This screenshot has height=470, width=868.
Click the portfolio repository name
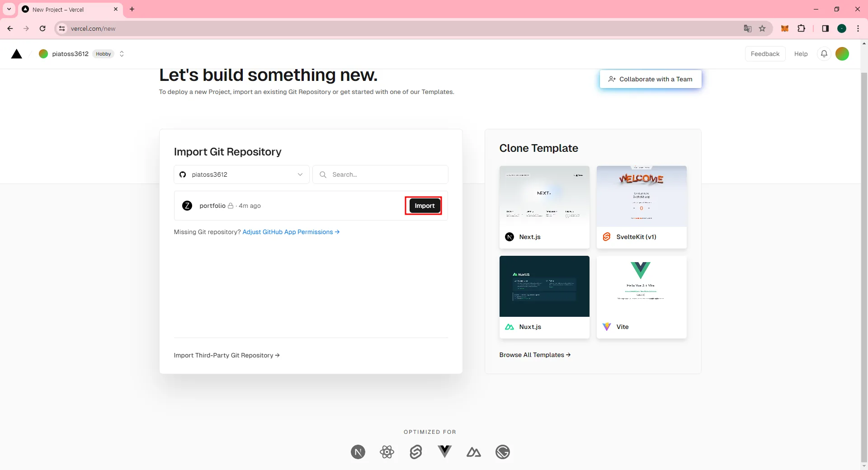click(x=212, y=206)
